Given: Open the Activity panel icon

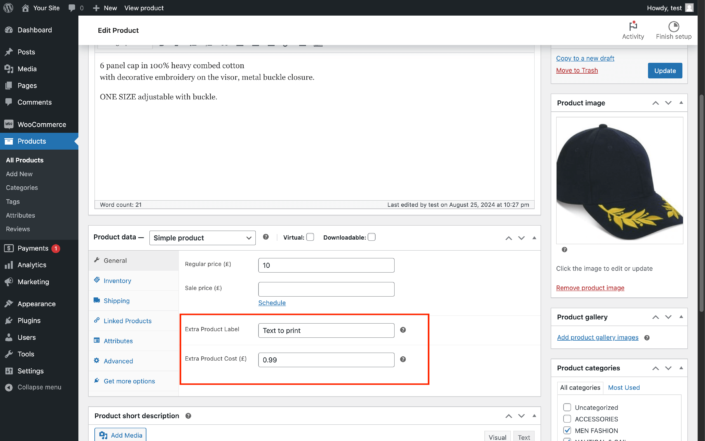Looking at the screenshot, I should click(x=632, y=27).
